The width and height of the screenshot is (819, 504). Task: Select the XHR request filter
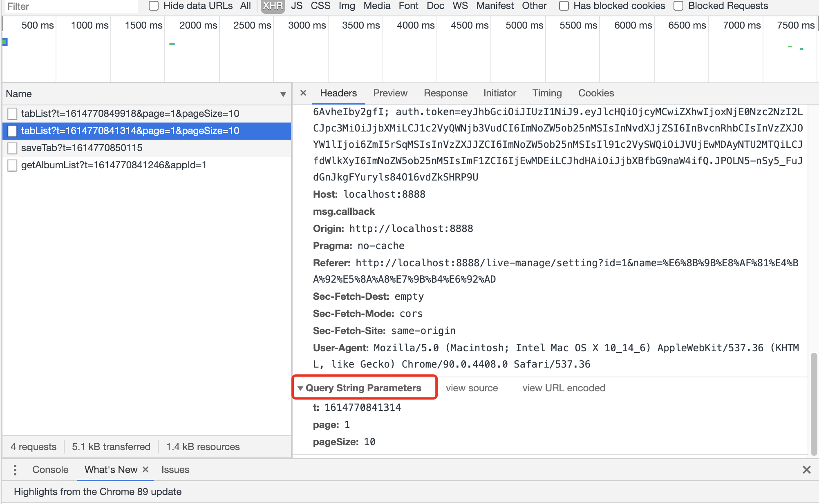coord(272,6)
